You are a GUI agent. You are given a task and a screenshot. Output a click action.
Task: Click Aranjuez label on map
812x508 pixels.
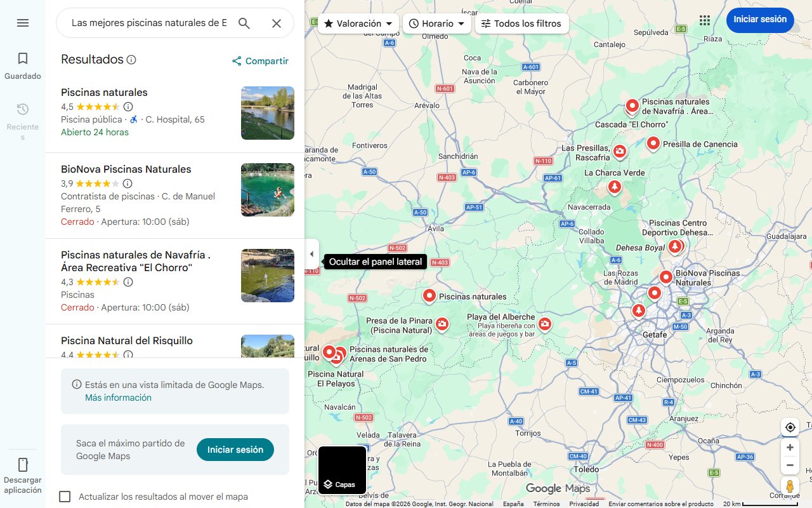684,419
